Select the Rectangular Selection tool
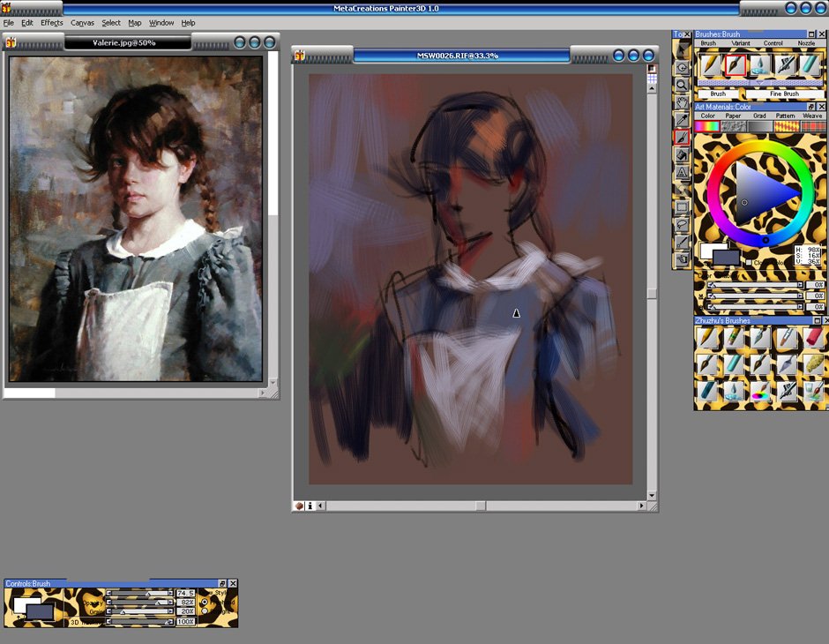 coord(682,206)
